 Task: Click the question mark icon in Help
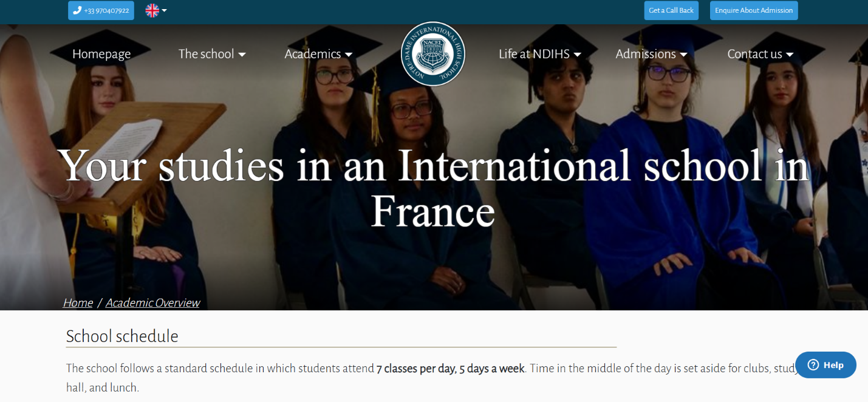(813, 365)
